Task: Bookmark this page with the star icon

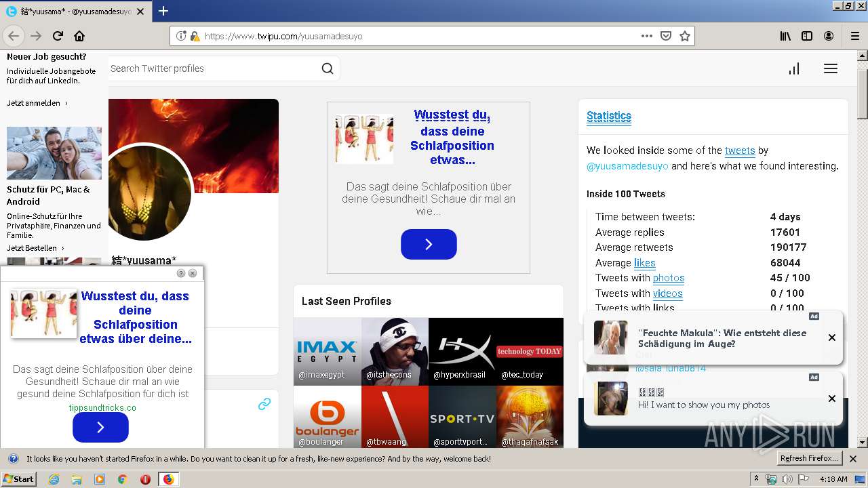Action: pyautogui.click(x=685, y=36)
